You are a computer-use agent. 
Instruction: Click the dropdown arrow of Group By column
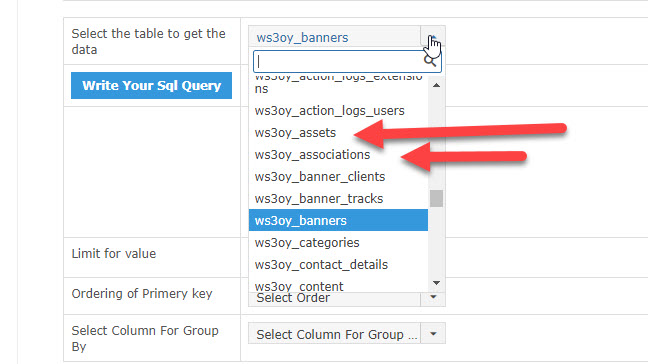(433, 333)
